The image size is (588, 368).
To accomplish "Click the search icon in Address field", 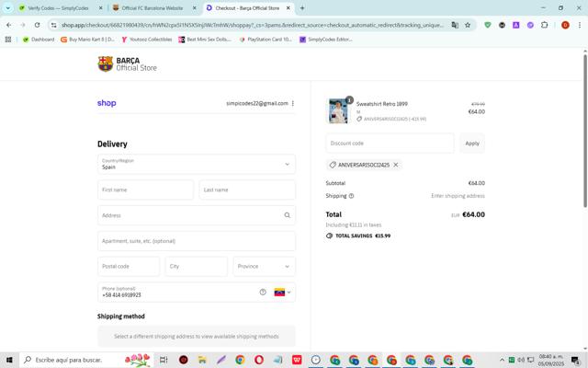I will (x=288, y=215).
